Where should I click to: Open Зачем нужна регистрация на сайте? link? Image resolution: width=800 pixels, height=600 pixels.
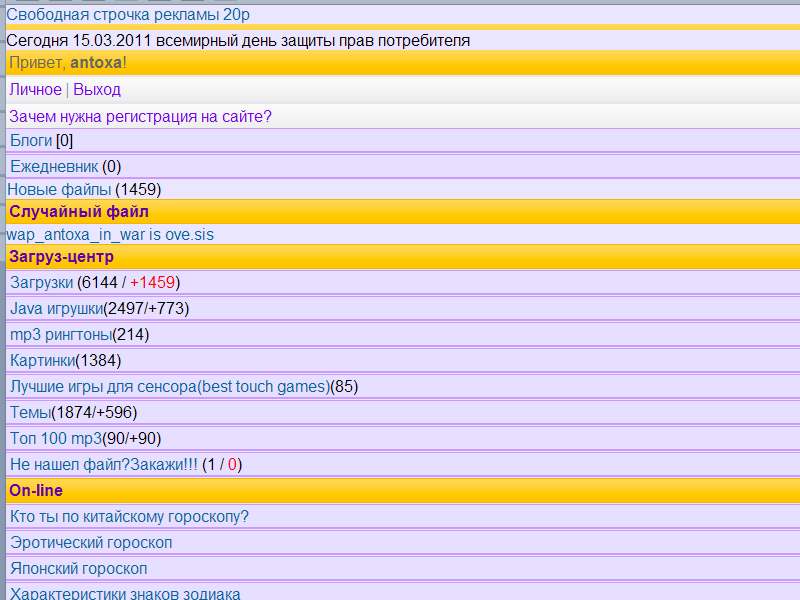point(140,116)
